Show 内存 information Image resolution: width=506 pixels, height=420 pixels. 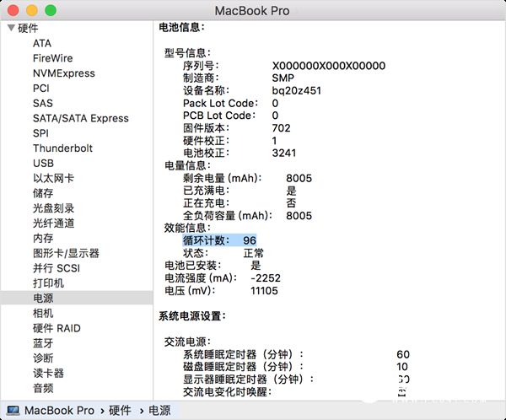(x=43, y=238)
